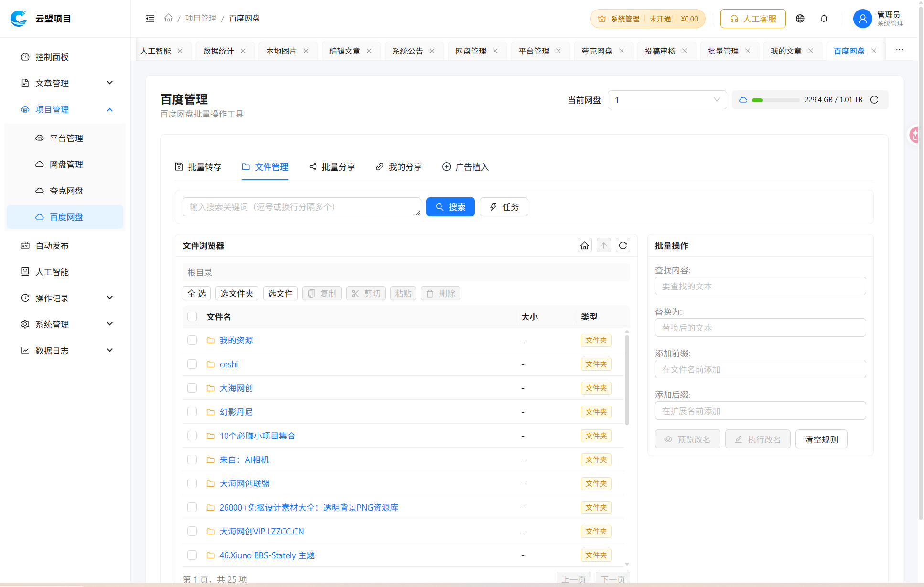Viewport: 924px width, 587px height.
Task: Refresh the file browser list
Action: 623,245
